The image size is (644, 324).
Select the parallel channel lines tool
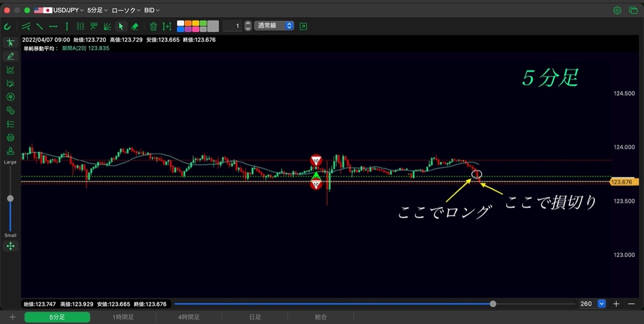pyautogui.click(x=26, y=26)
